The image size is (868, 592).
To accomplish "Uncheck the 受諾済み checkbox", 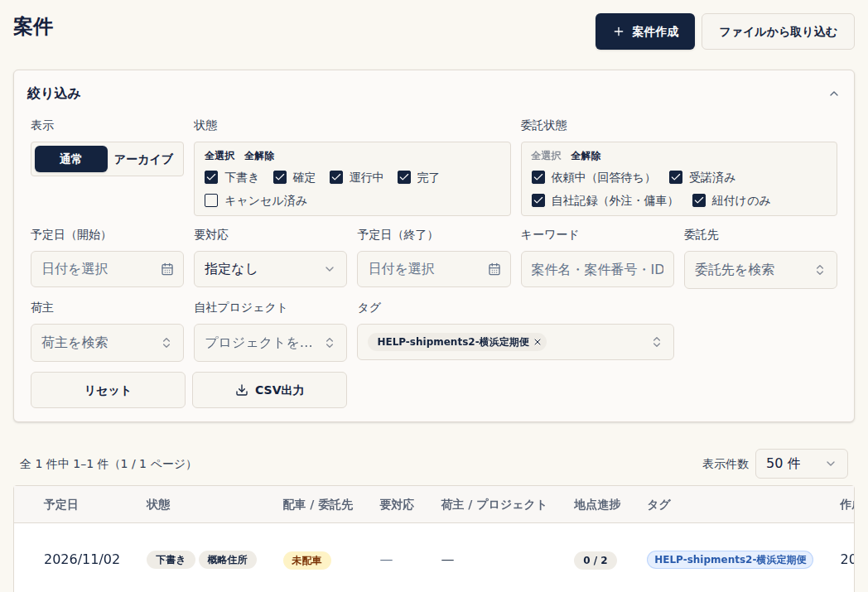I will point(675,177).
